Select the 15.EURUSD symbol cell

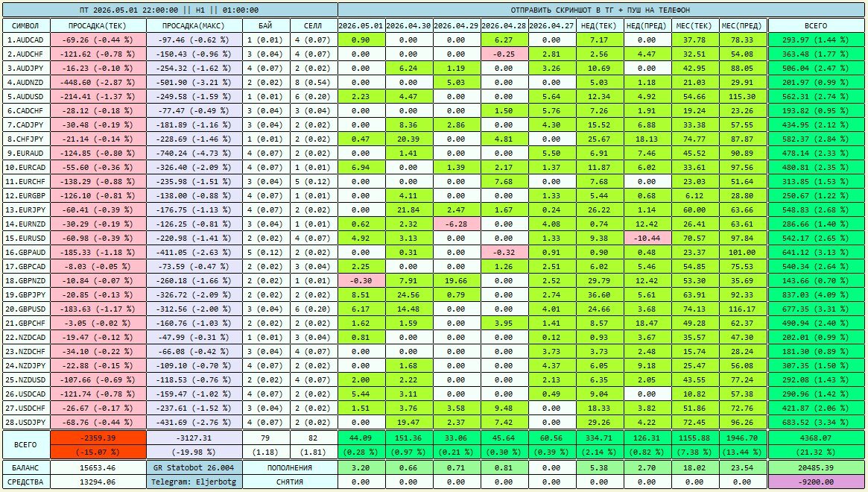[26, 239]
